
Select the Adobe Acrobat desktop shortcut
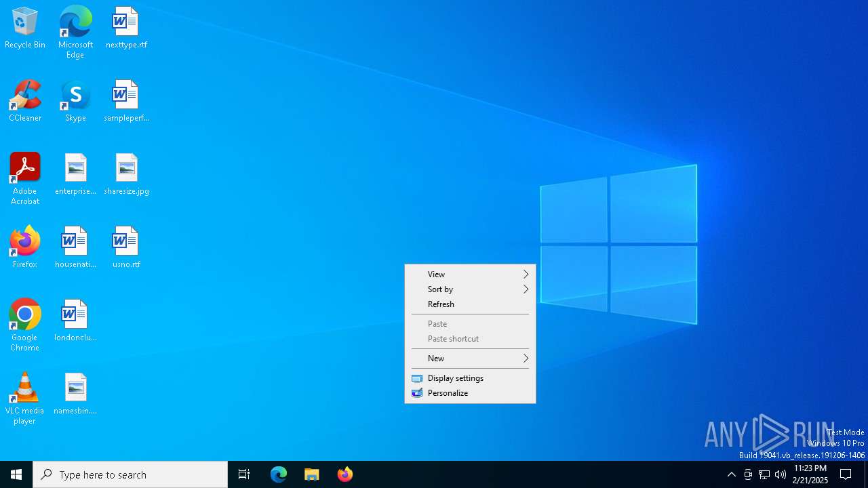pyautogui.click(x=25, y=179)
